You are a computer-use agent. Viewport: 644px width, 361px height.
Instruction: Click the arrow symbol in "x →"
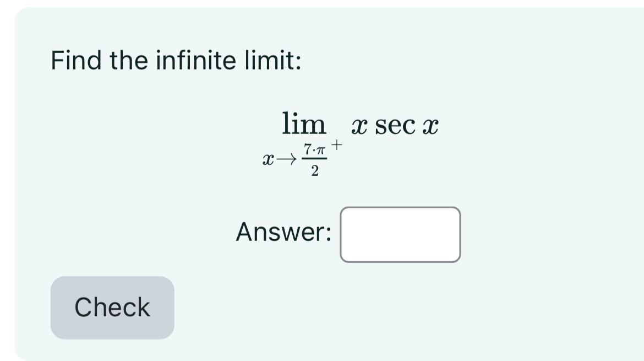click(x=285, y=158)
